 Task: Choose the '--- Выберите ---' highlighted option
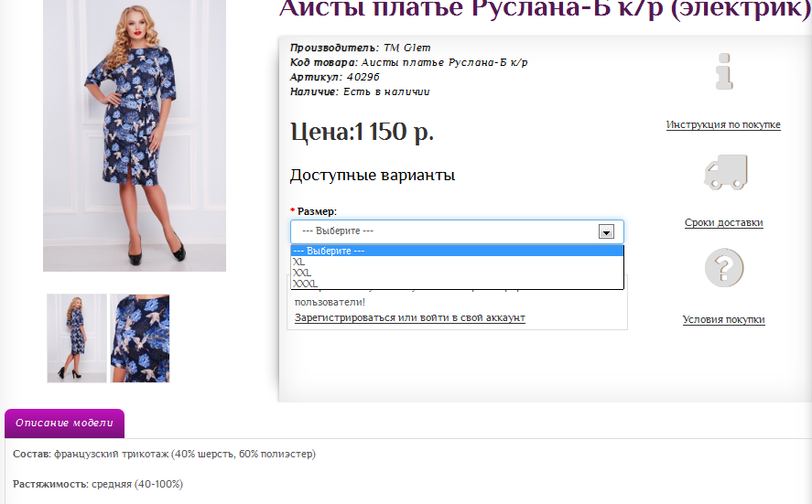tap(457, 251)
